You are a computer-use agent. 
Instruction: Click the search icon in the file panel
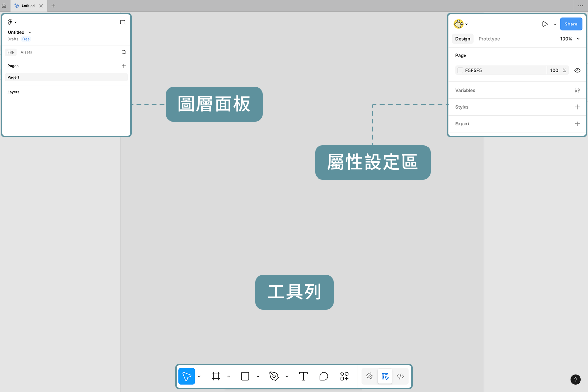click(x=124, y=52)
